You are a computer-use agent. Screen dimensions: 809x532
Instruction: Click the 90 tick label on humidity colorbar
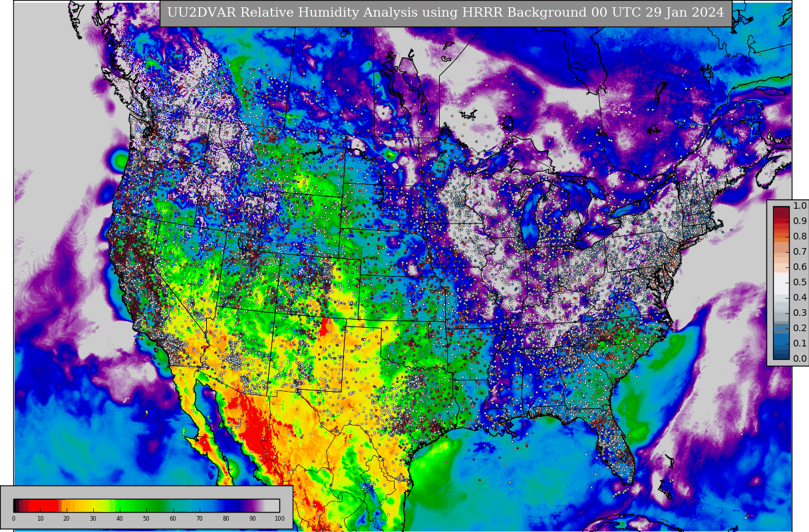pos(253,519)
